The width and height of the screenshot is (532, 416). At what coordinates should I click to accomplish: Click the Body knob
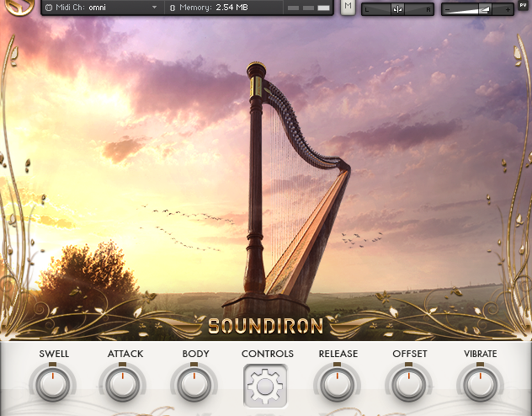tap(194, 385)
